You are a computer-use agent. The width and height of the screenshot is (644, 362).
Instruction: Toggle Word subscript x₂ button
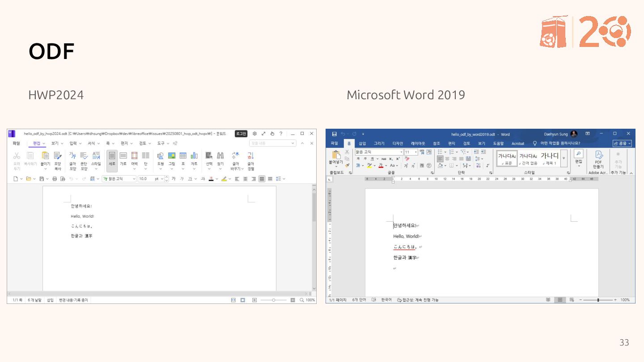pyautogui.click(x=390, y=159)
